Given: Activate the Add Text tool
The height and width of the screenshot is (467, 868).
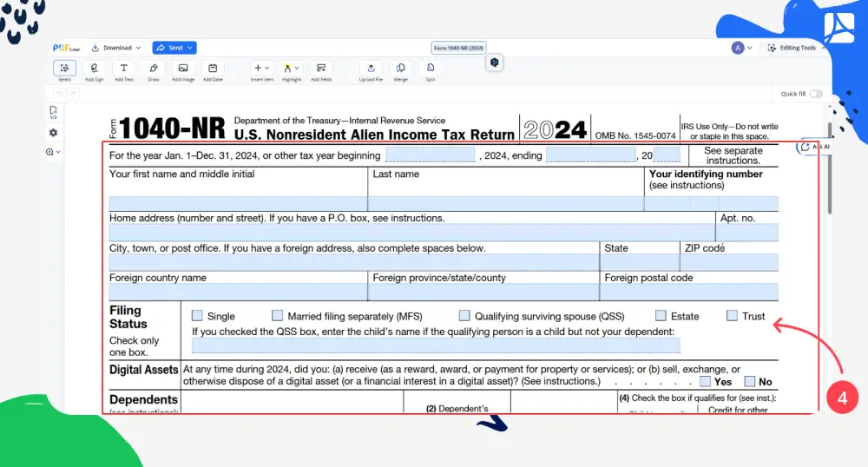Looking at the screenshot, I should pos(124,68).
